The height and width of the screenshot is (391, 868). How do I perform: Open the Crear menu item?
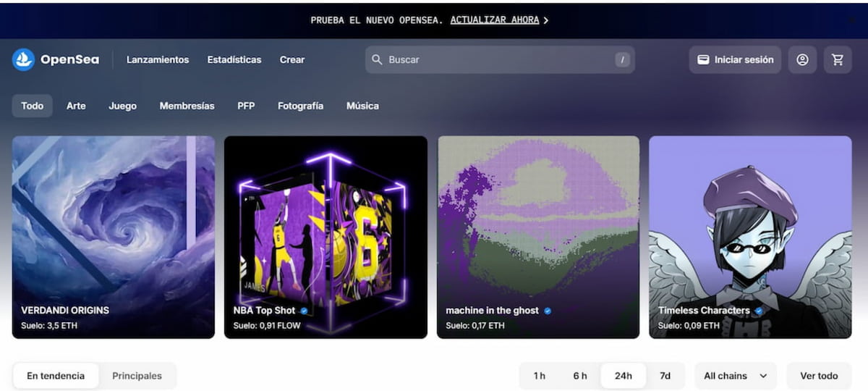click(x=292, y=60)
